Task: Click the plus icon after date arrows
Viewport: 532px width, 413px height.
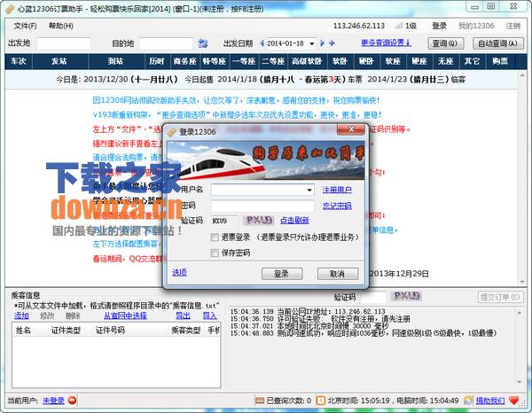Action: point(332,43)
